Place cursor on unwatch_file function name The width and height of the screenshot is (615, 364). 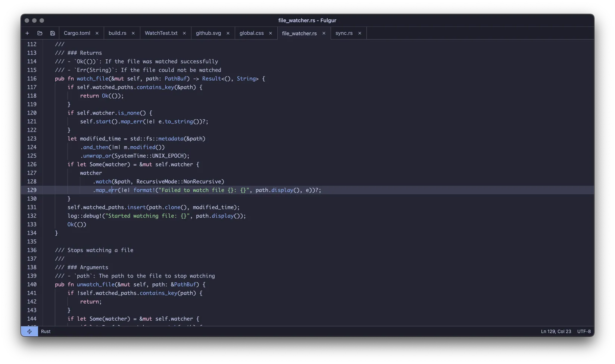tap(96, 285)
